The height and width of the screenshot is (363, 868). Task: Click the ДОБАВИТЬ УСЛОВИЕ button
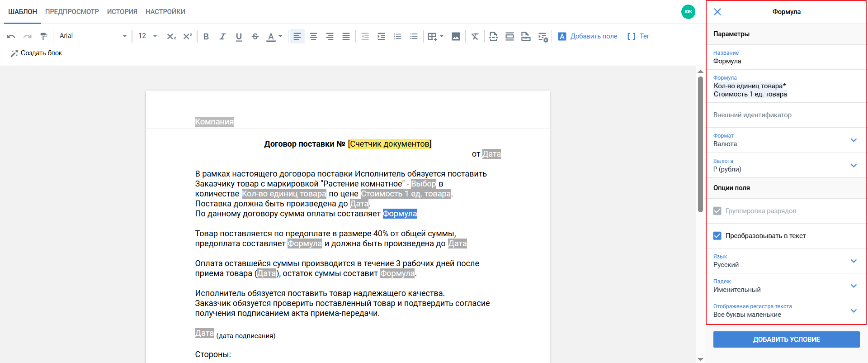tap(786, 339)
